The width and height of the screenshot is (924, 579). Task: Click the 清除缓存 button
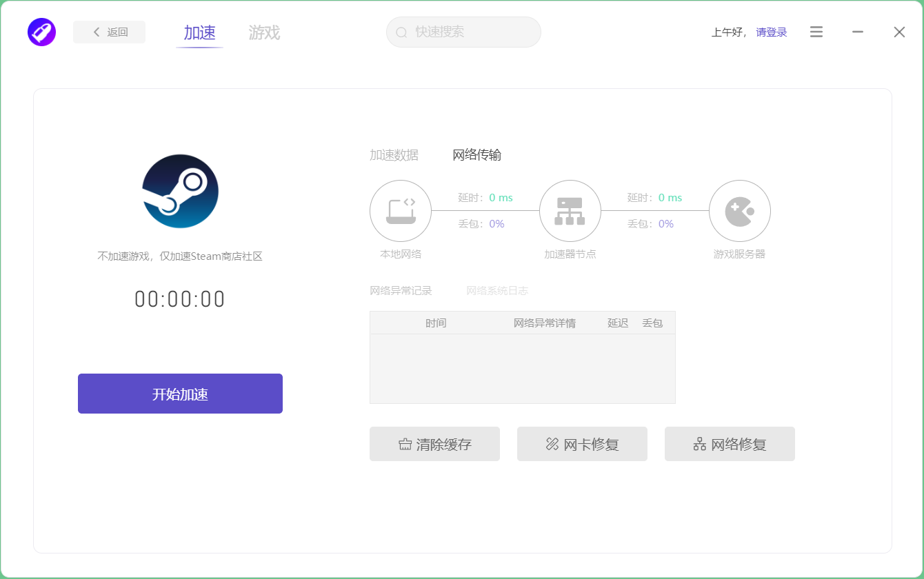(434, 444)
